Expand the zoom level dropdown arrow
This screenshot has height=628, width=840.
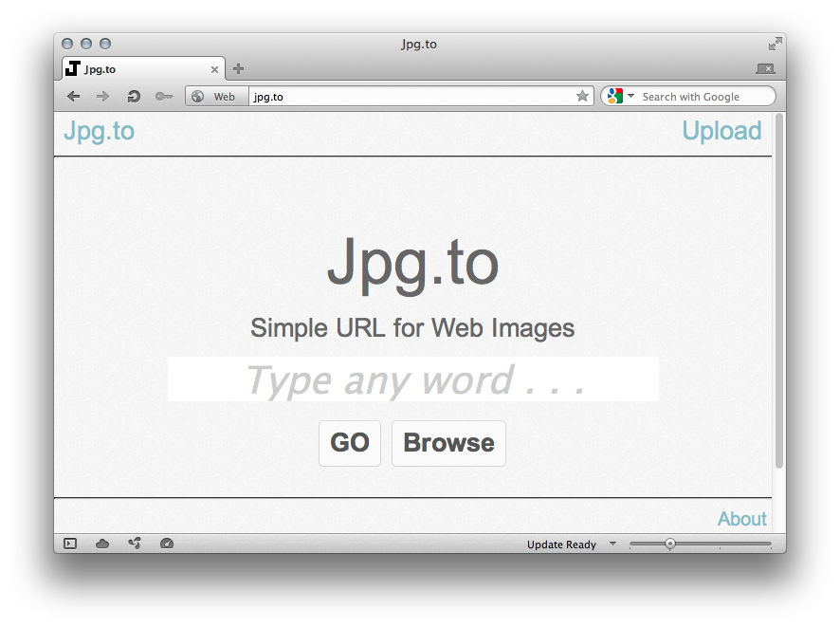click(x=612, y=544)
